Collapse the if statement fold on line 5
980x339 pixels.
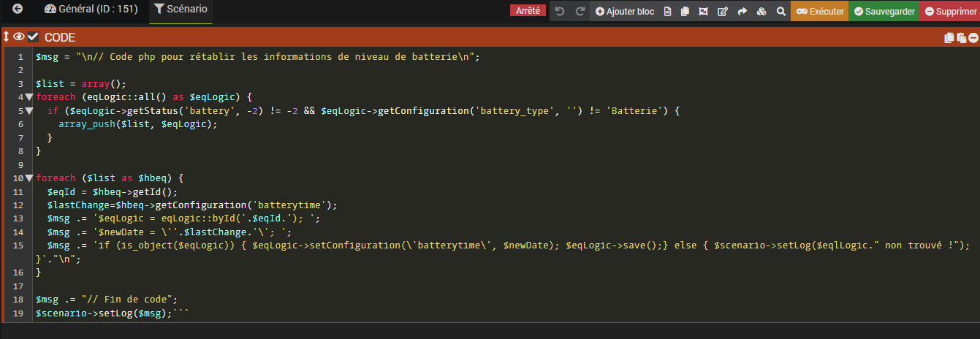29,110
